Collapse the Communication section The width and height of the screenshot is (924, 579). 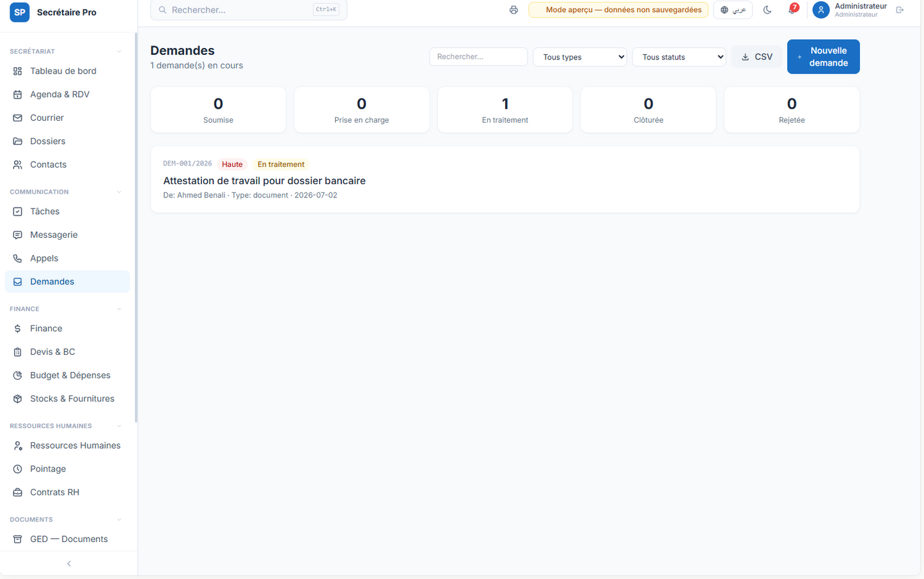pyautogui.click(x=119, y=192)
